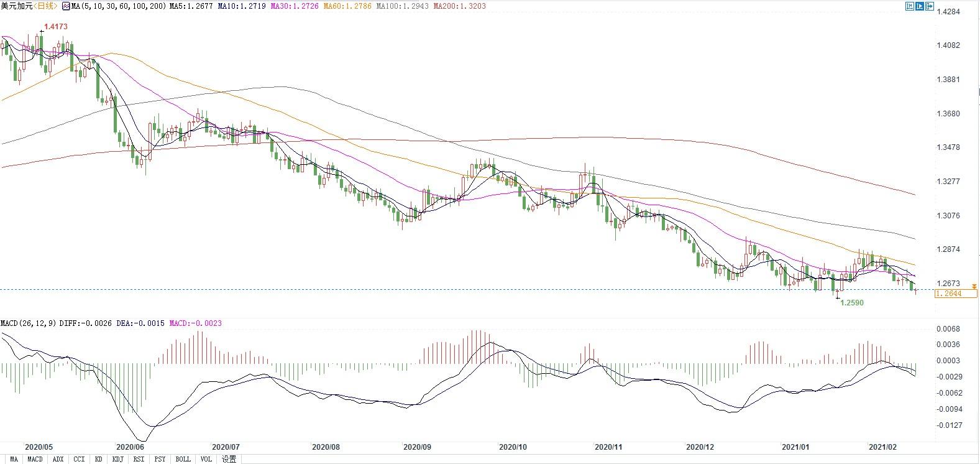Choose the KDJ indicator tab

tap(117, 459)
